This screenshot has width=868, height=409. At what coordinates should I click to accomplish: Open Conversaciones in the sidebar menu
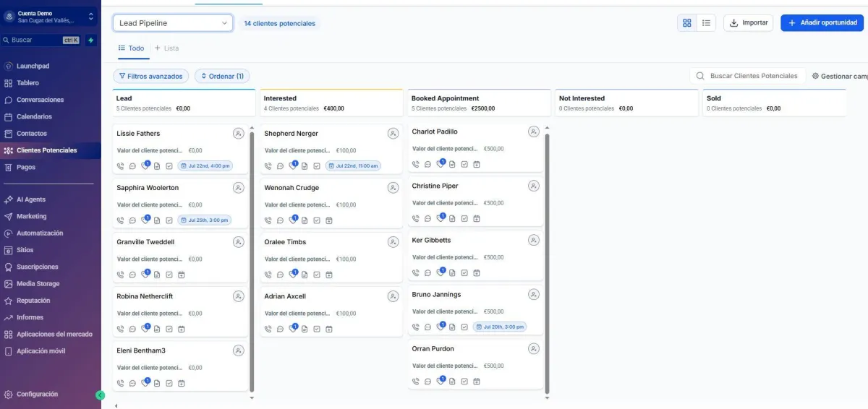tap(40, 100)
